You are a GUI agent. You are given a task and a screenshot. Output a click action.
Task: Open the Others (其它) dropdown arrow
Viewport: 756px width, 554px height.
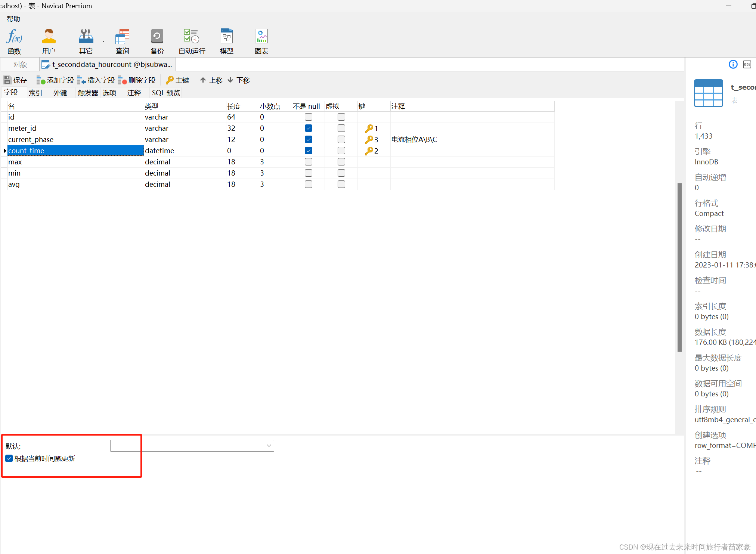tap(103, 41)
